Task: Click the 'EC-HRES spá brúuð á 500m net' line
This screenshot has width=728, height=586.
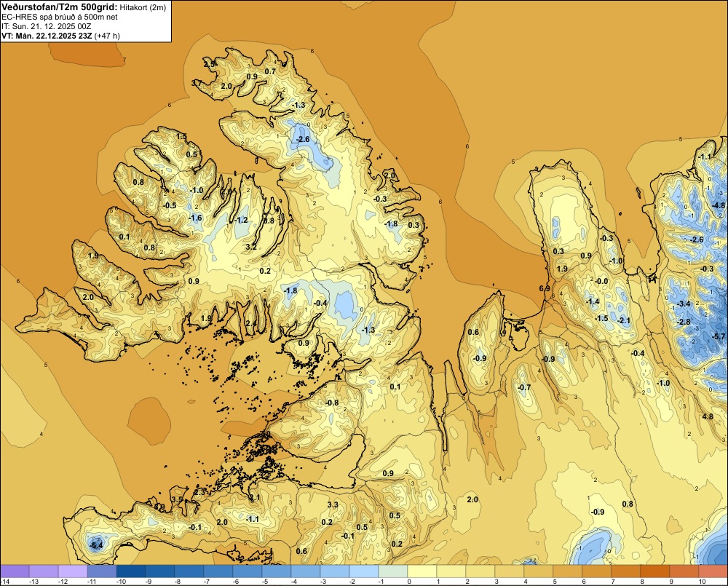Action: click(60, 17)
